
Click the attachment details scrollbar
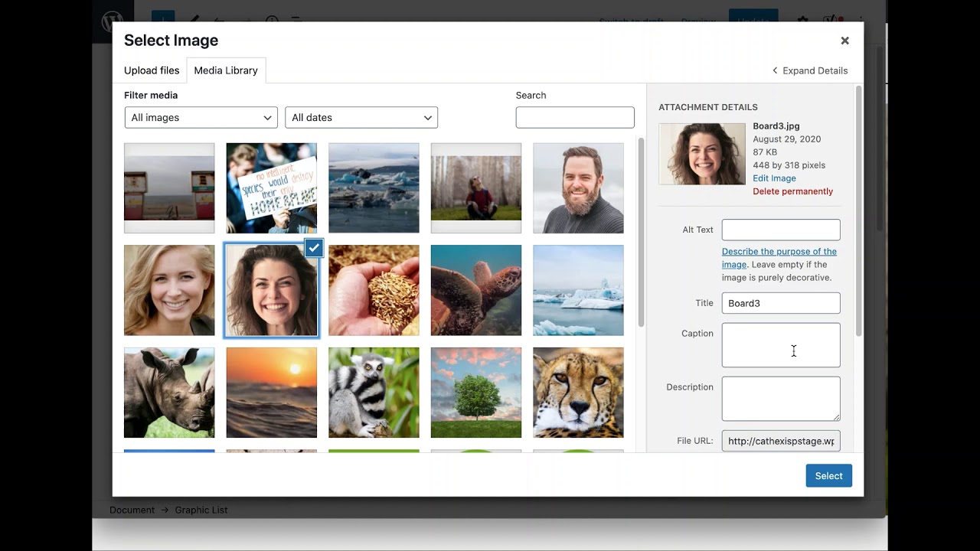point(858,210)
